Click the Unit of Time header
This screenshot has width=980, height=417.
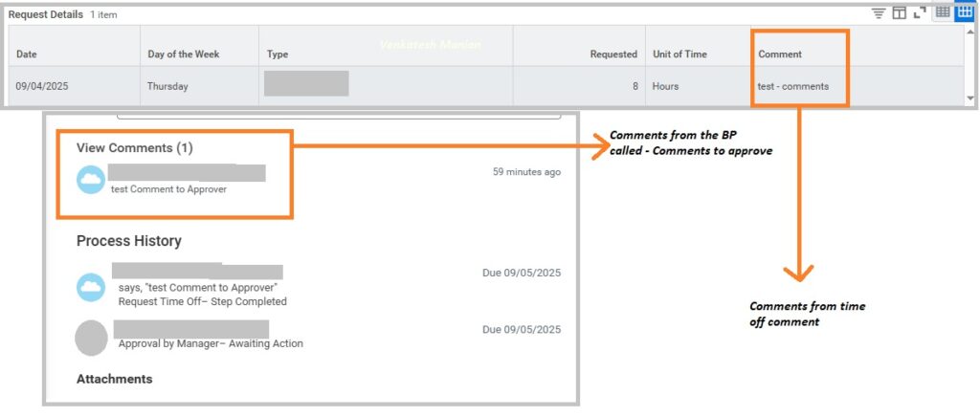coord(679,55)
